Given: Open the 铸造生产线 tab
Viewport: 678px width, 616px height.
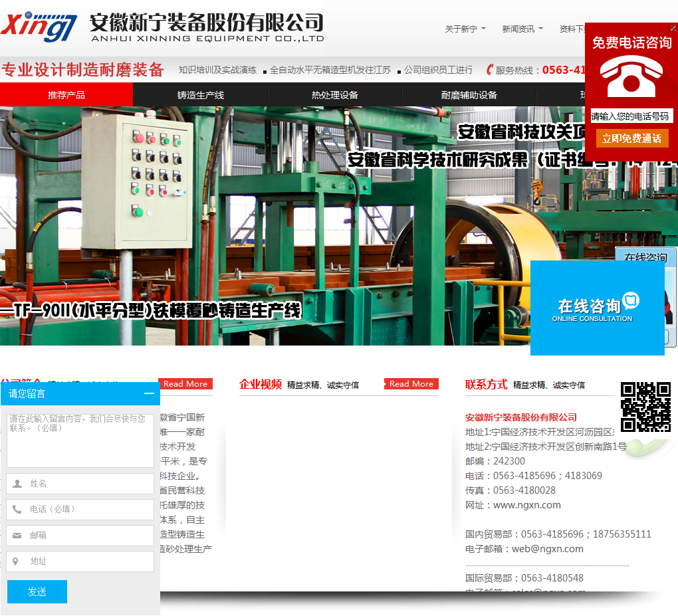Looking at the screenshot, I should tap(201, 94).
